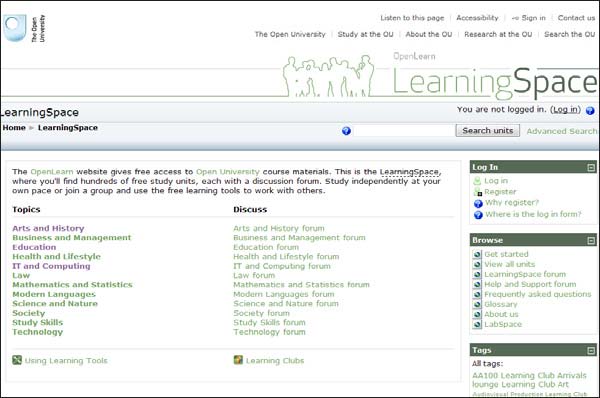Open the Study Skills topic

pos(38,322)
